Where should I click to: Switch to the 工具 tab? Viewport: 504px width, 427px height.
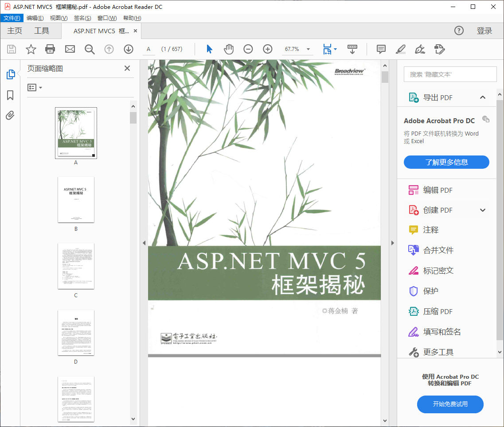point(42,31)
